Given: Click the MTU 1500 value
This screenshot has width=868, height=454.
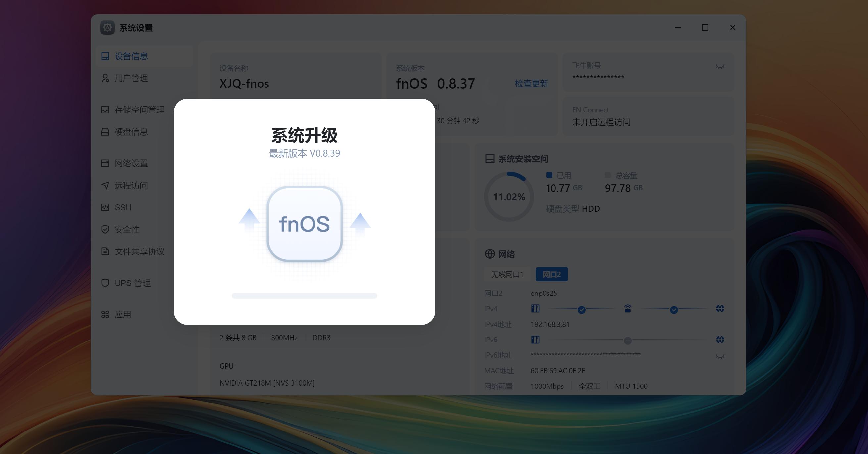Looking at the screenshot, I should tap(631, 386).
